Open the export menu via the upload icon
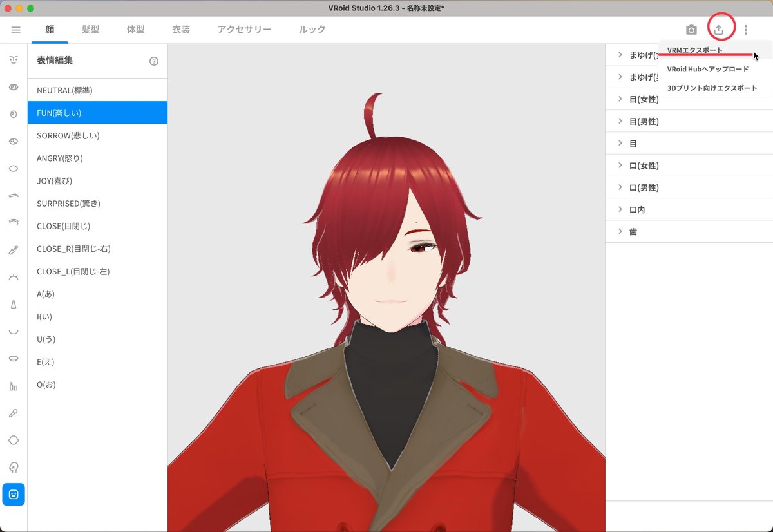This screenshot has width=773, height=532. pyautogui.click(x=720, y=29)
